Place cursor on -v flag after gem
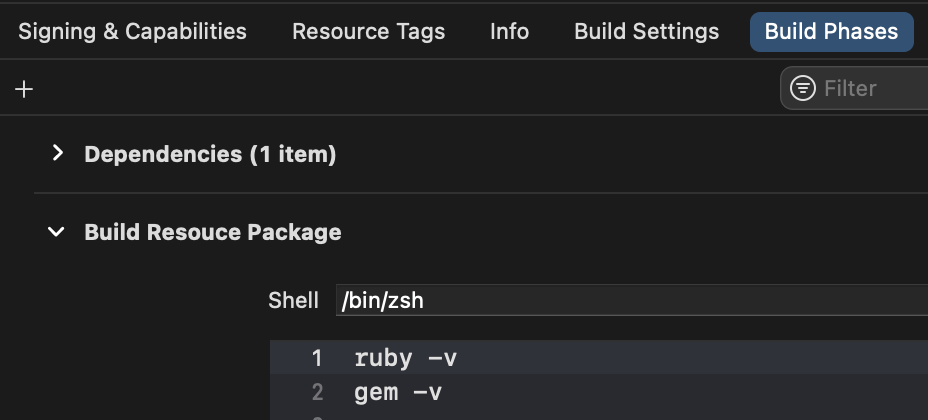Viewport: 928px width, 420px height. [x=427, y=393]
